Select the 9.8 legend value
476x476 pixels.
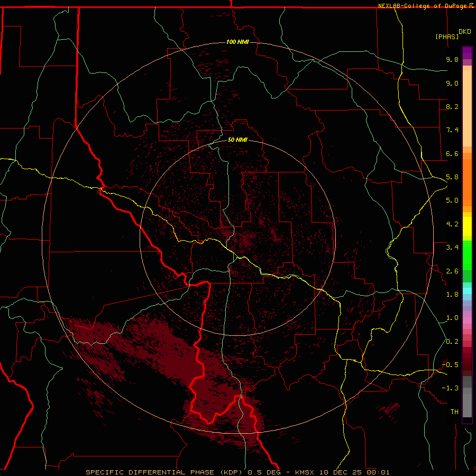(452, 60)
